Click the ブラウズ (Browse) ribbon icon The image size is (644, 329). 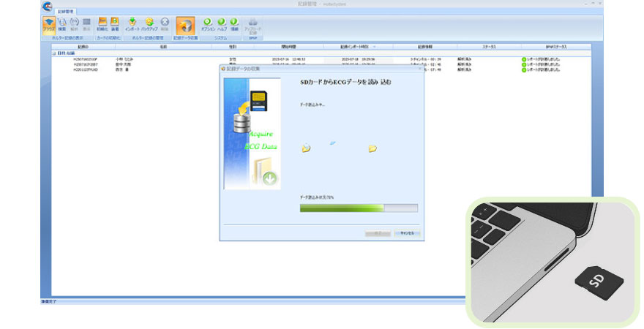tap(48, 24)
